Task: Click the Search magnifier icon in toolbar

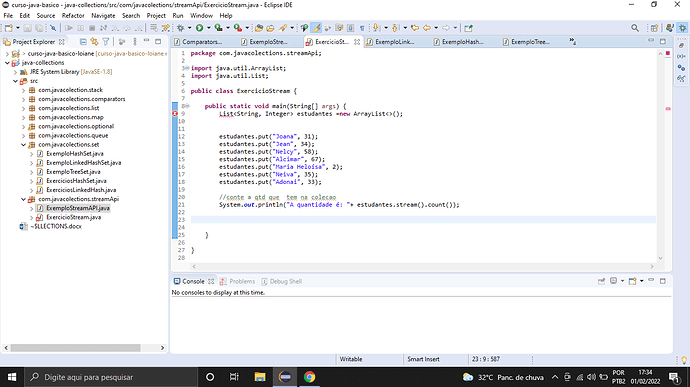Action: pos(635,28)
